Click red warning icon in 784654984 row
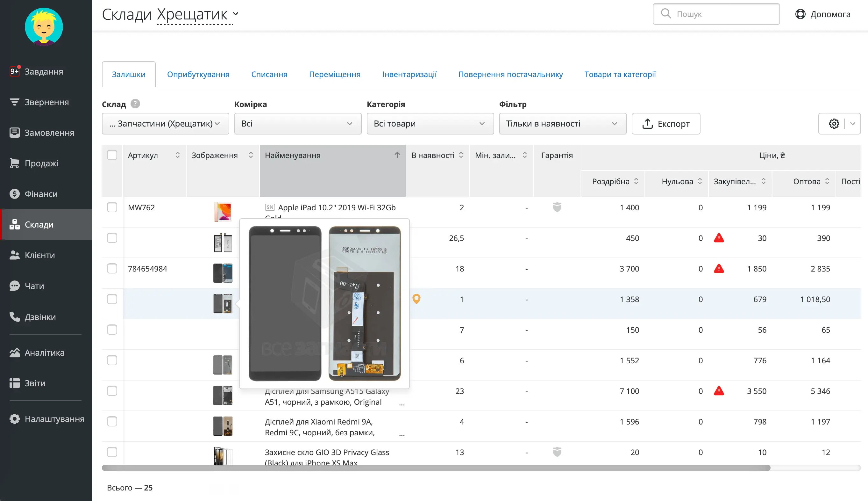This screenshot has height=501, width=868. [719, 268]
